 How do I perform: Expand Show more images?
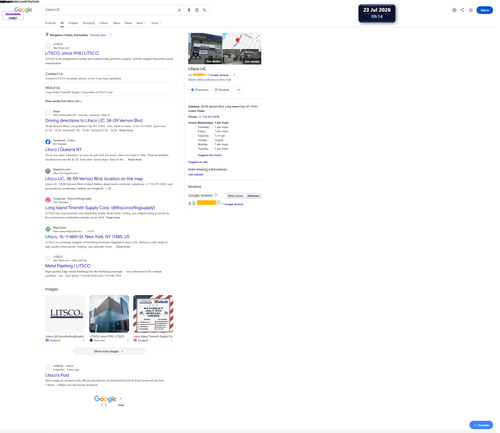[x=109, y=351]
